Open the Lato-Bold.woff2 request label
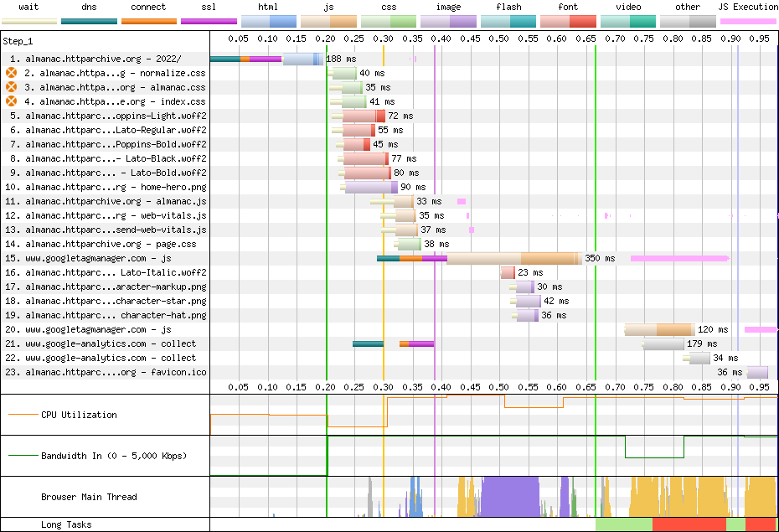The image size is (779, 532). coord(108,173)
